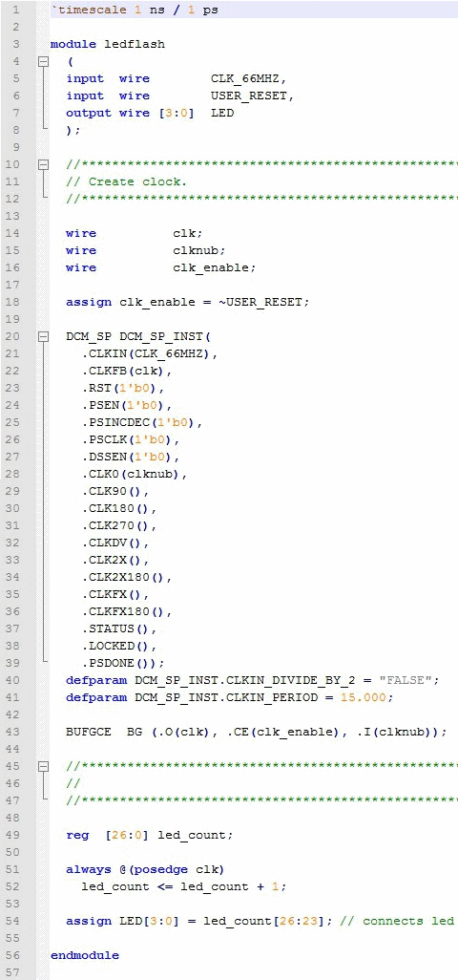Image resolution: width=458 pixels, height=980 pixels.
Task: Click the .CLKFX() port line on line 35
Action: [x=115, y=594]
